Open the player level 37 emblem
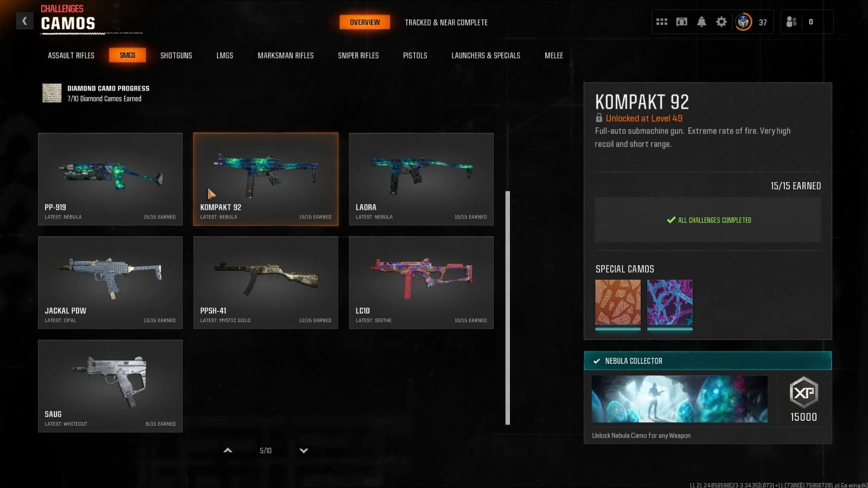Image resolution: width=868 pixels, height=488 pixels. pos(743,22)
